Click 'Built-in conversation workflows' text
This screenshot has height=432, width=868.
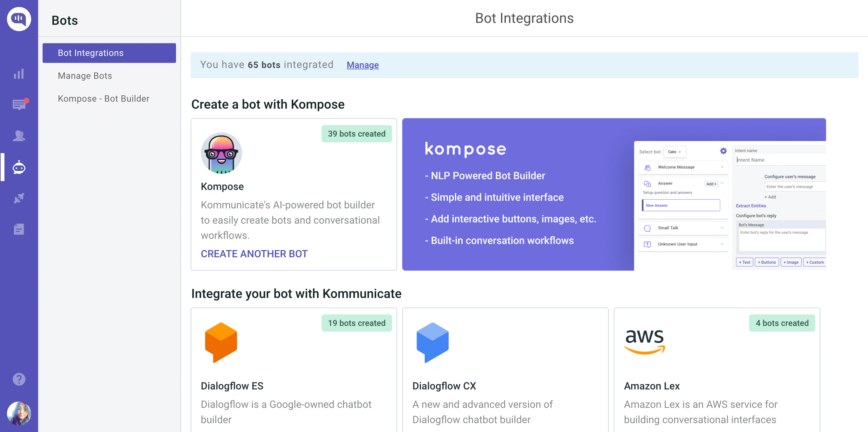(x=502, y=240)
